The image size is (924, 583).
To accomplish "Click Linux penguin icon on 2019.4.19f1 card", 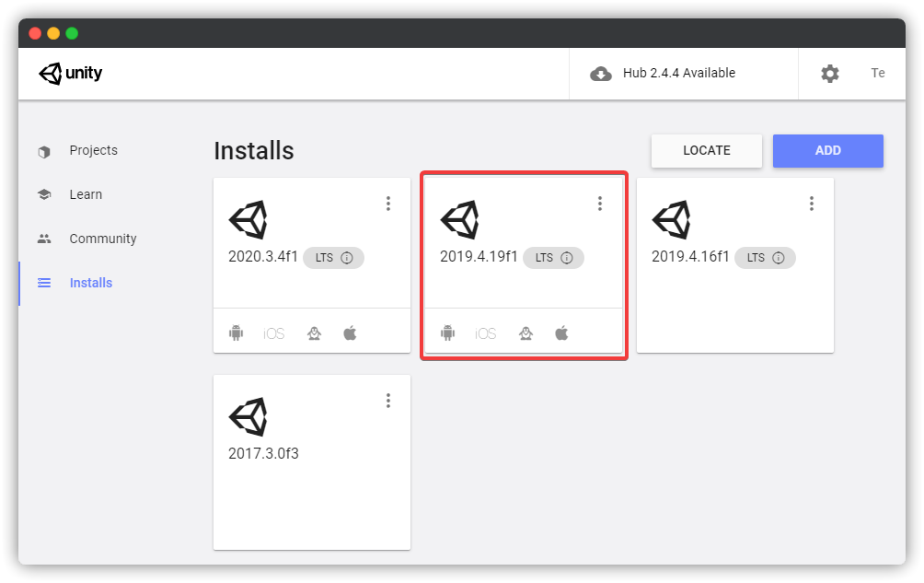I will coord(526,333).
